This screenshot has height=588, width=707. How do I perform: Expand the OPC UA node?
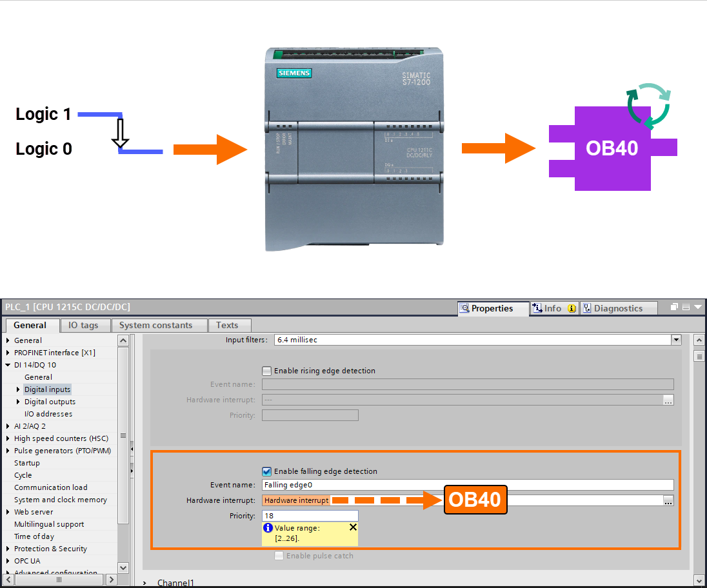8,561
